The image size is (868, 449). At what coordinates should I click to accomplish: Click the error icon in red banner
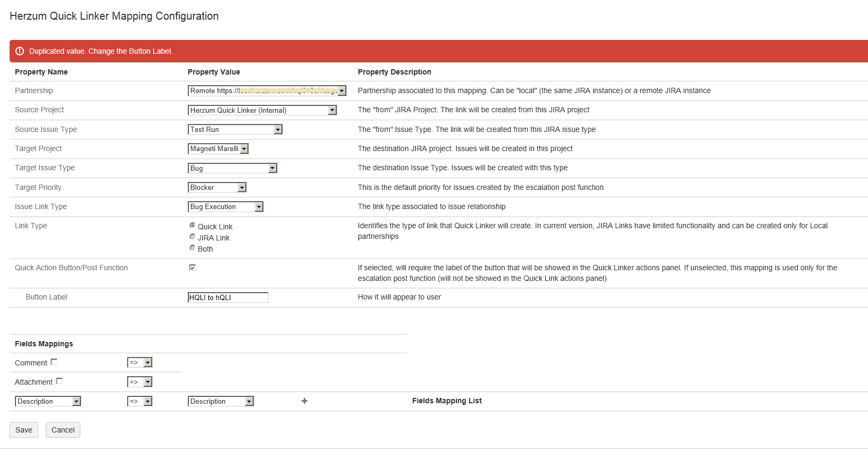click(x=20, y=51)
